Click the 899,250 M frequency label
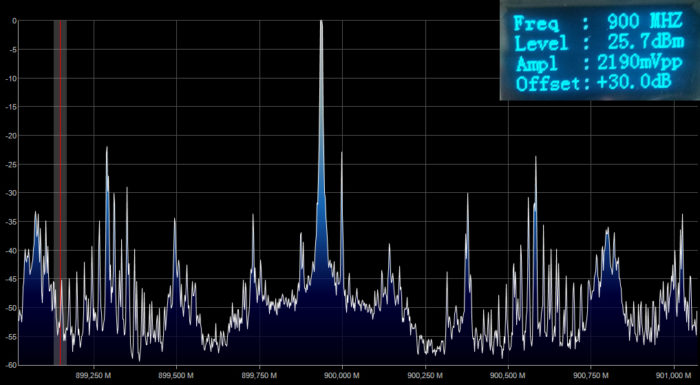The width and height of the screenshot is (700, 385). coord(94,375)
